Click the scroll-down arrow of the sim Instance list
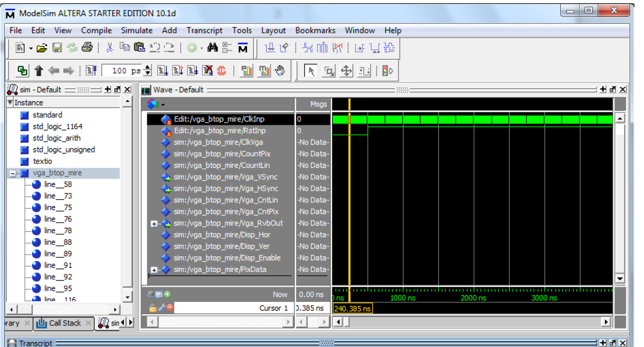 [x=127, y=297]
